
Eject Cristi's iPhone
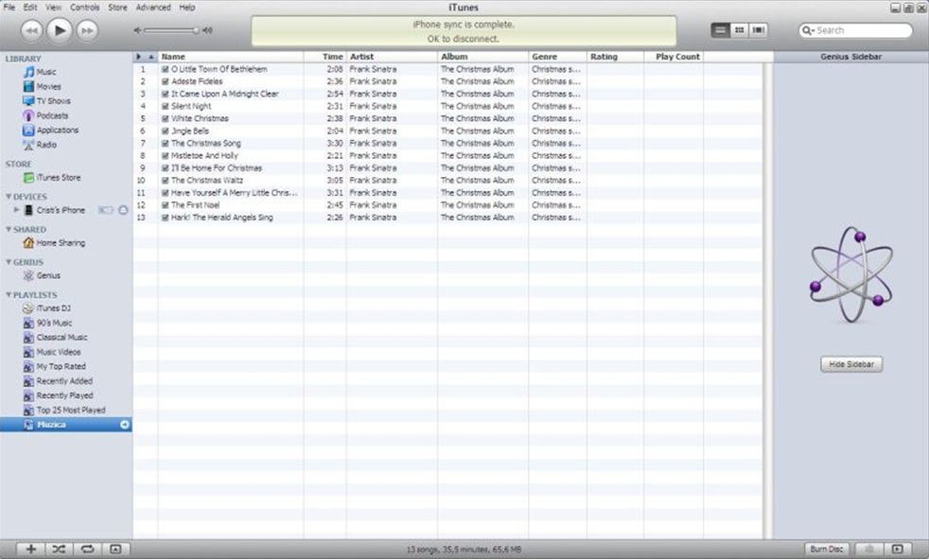click(124, 210)
